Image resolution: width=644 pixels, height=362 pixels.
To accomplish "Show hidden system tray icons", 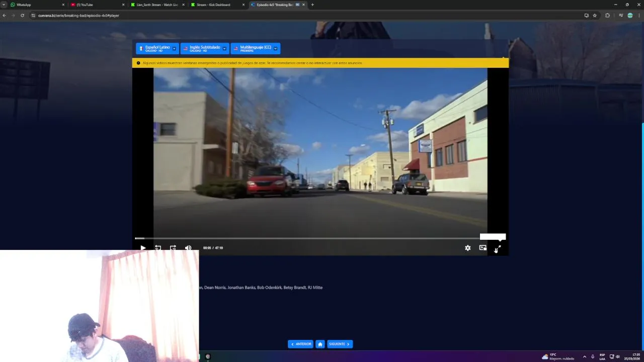I will tap(584, 356).
